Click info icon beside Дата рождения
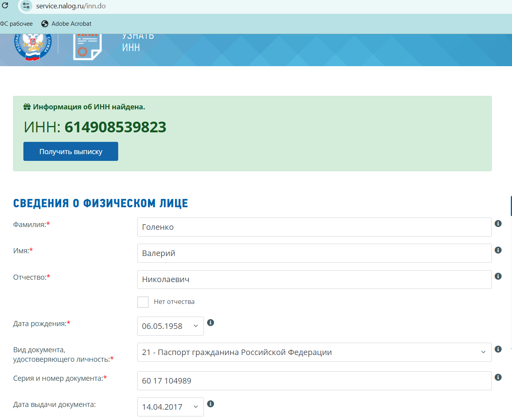The width and height of the screenshot is (512, 420). coord(211,323)
